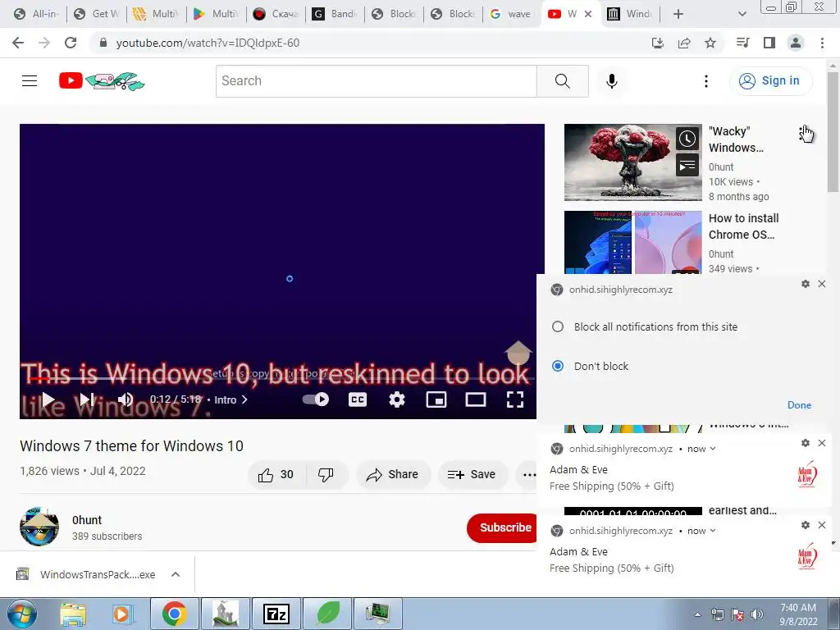The width and height of the screenshot is (840, 630).
Task: Dislike the video
Action: 326,475
